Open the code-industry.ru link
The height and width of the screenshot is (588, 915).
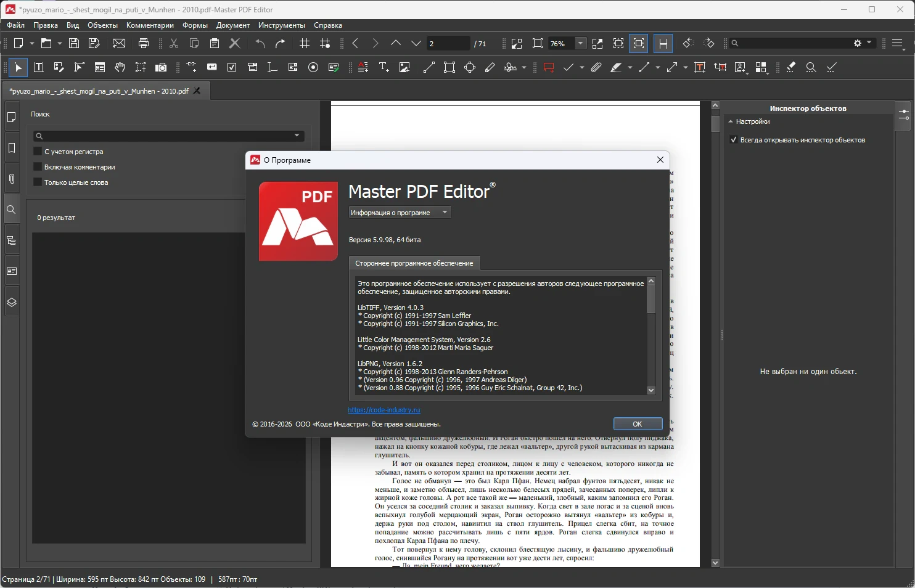point(384,410)
